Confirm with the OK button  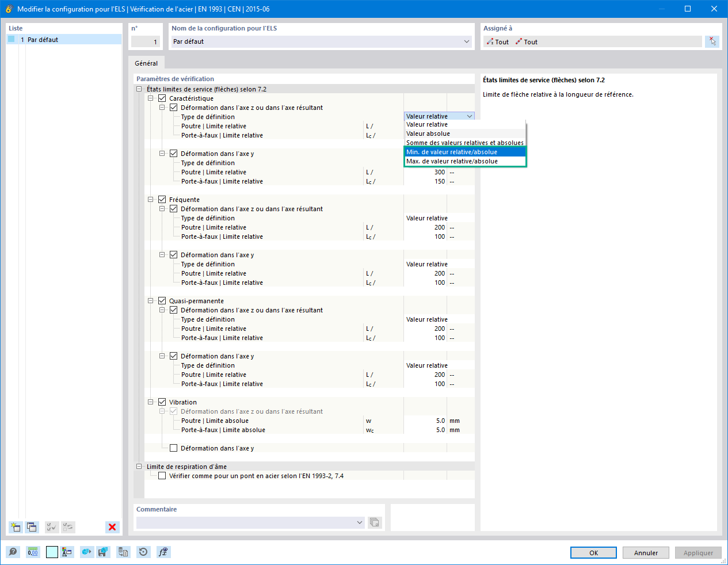(593, 553)
